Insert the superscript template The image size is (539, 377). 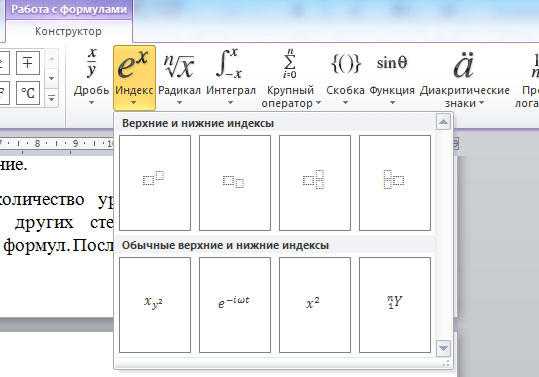[155, 182]
